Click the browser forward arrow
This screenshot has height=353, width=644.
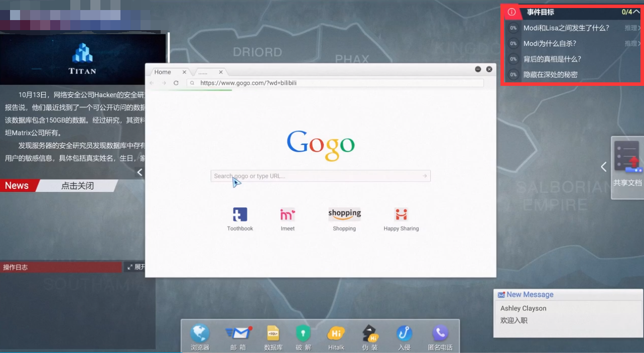click(x=164, y=83)
